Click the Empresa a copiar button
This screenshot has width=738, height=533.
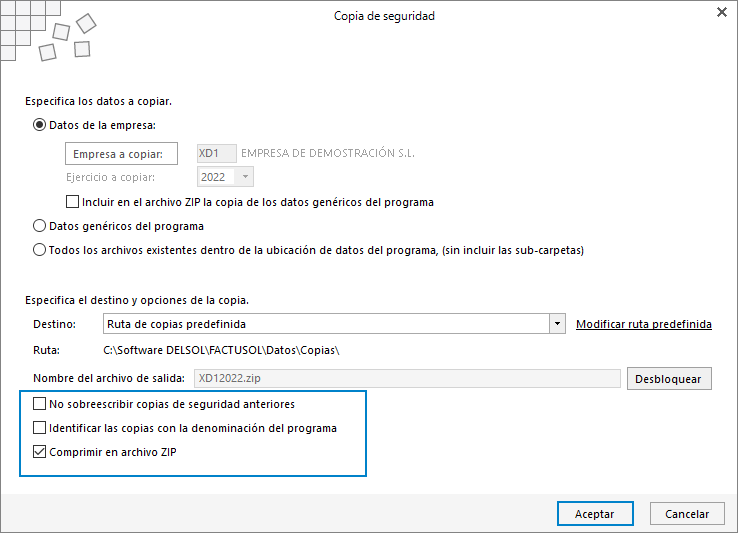(121, 153)
